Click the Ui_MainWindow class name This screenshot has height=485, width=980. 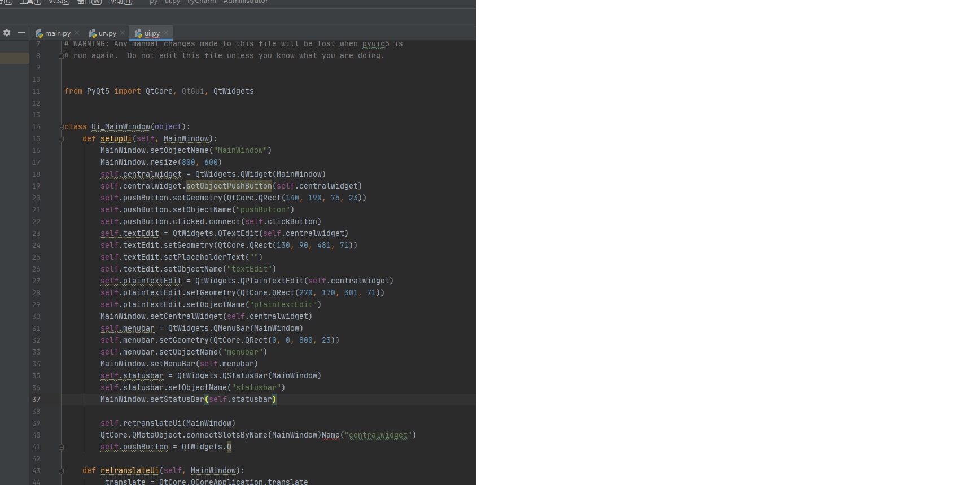pos(121,127)
